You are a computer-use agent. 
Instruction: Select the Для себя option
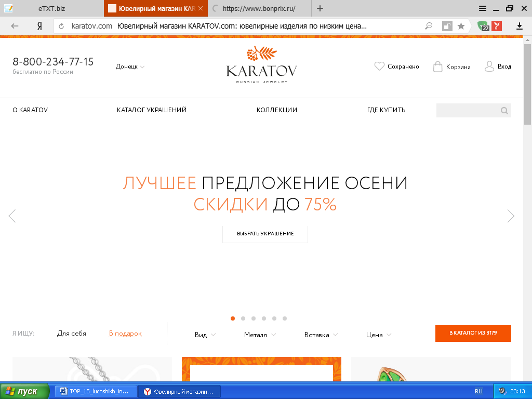(72, 334)
